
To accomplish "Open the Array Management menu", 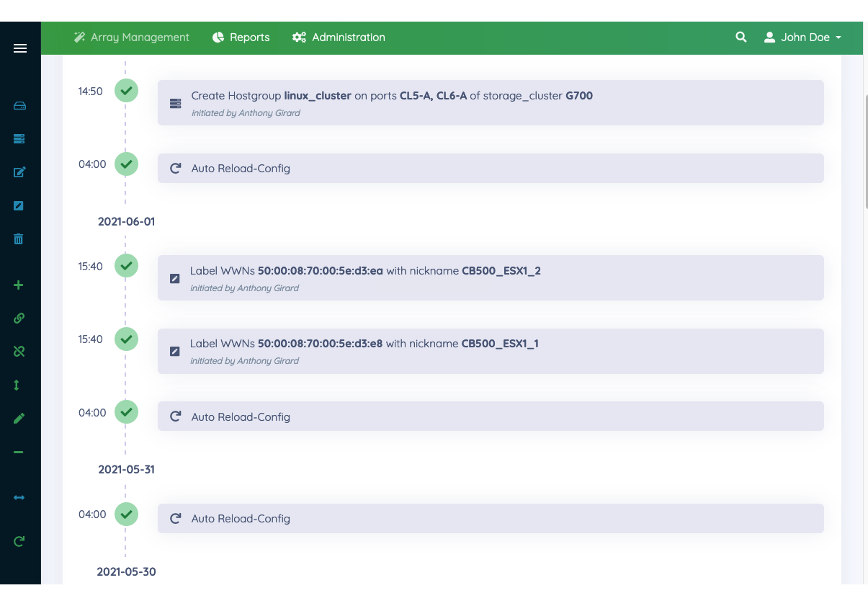I will pyautogui.click(x=132, y=37).
